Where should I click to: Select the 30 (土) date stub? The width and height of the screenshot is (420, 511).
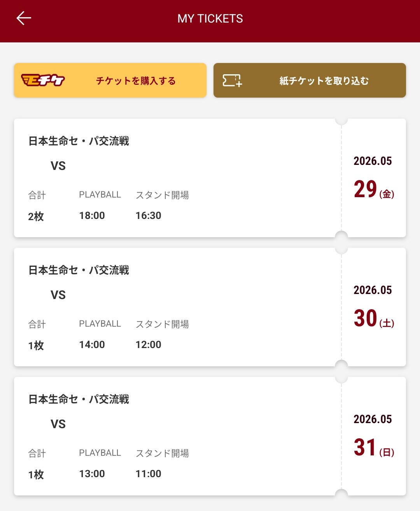click(373, 318)
